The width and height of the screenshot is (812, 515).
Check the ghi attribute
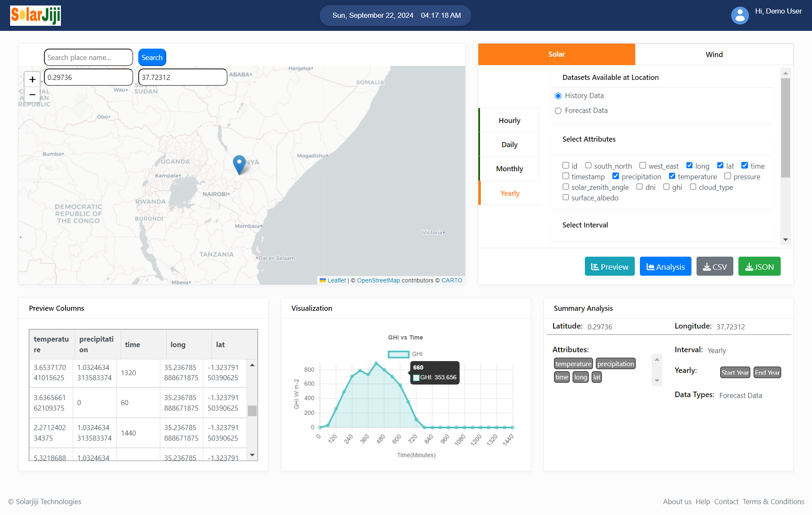click(667, 186)
